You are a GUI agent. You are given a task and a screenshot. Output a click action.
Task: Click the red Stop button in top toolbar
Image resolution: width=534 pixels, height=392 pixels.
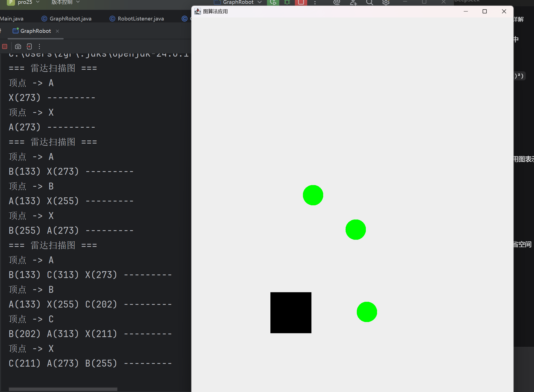pos(301,2)
